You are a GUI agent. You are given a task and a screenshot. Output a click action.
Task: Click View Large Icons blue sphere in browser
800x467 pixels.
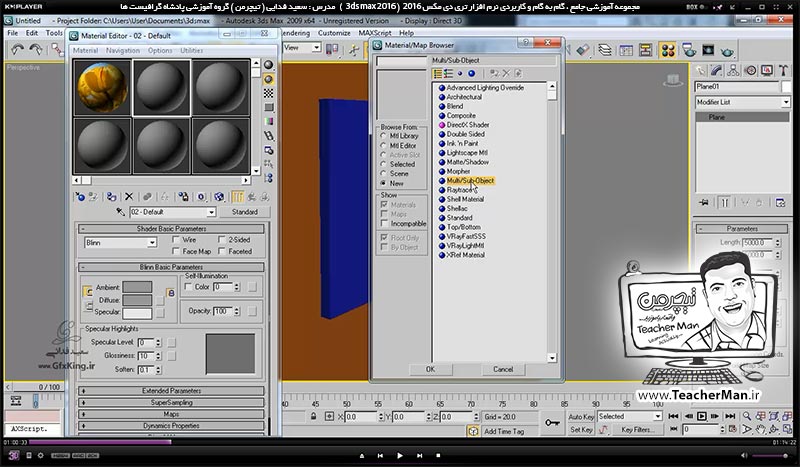(x=471, y=74)
